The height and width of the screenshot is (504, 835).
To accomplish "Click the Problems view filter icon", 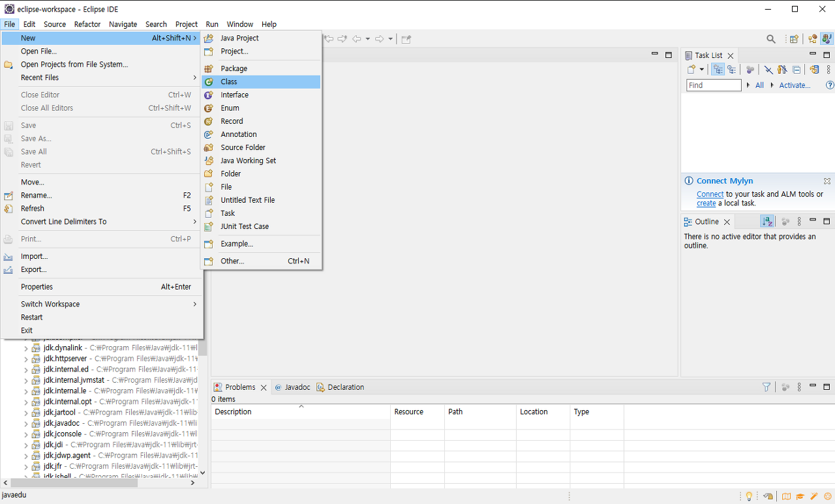I will tap(767, 387).
